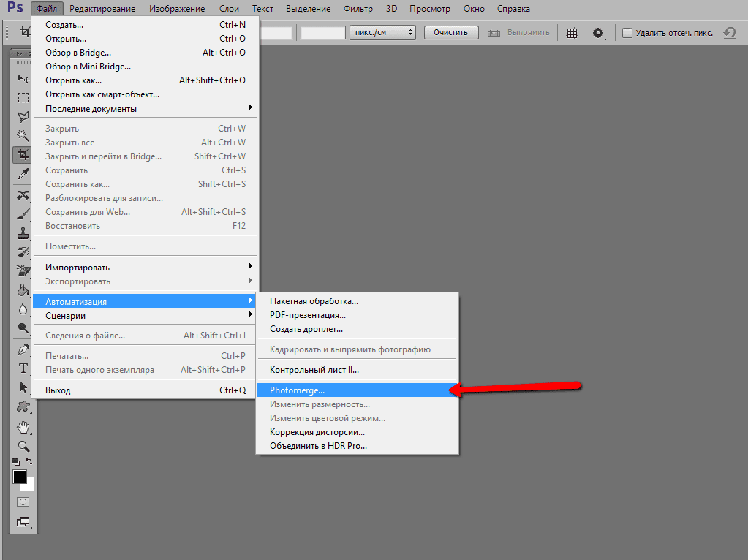Open the Справка menu
Screen dimensions: 748x560
click(x=513, y=9)
